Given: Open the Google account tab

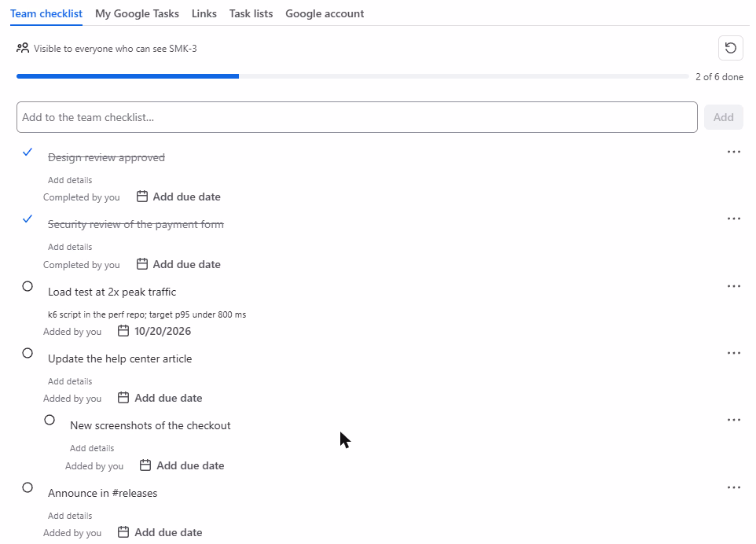Looking at the screenshot, I should pyautogui.click(x=325, y=13).
